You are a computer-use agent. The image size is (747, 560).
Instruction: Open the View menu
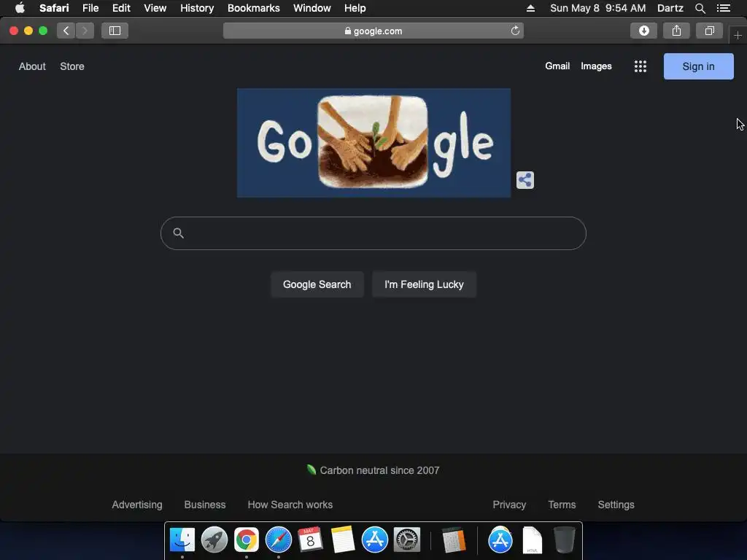[155, 8]
